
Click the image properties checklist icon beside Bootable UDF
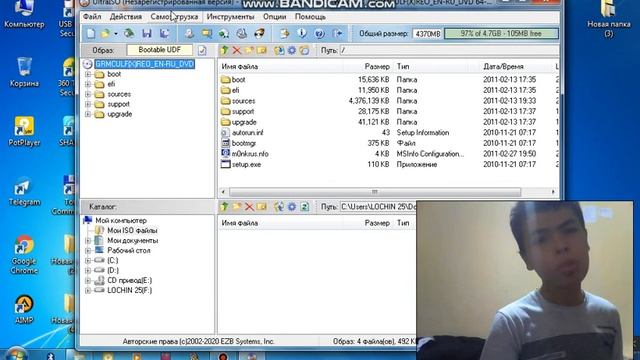coord(202,50)
